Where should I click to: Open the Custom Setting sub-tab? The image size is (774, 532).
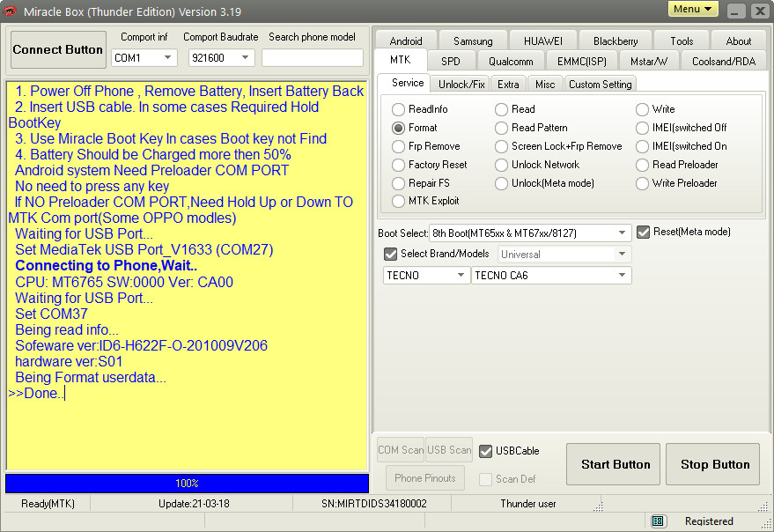[x=601, y=84]
